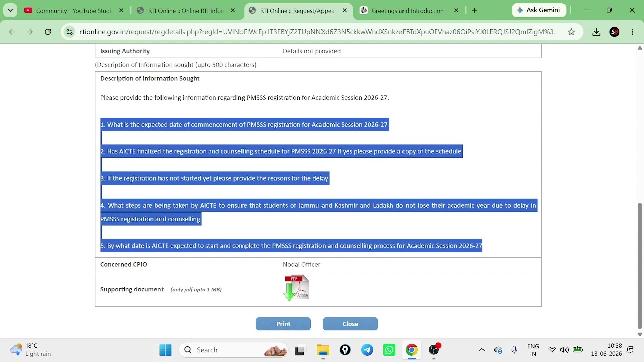
Task: Open volume control in tray
Action: 565,350
